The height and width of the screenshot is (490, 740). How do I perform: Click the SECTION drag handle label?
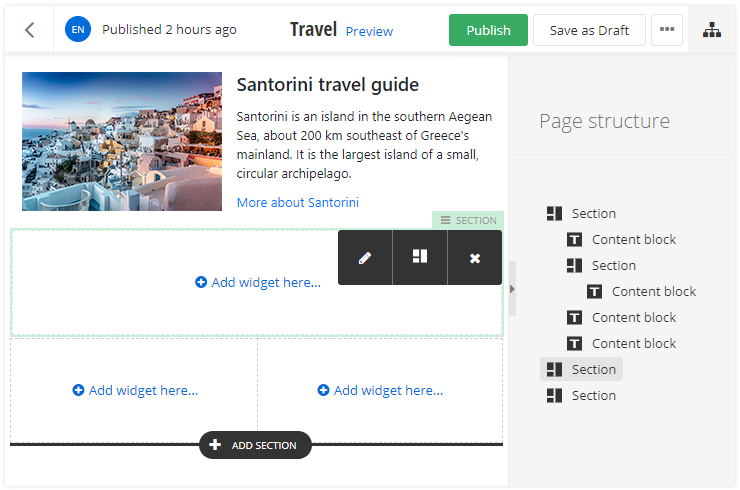click(x=468, y=220)
